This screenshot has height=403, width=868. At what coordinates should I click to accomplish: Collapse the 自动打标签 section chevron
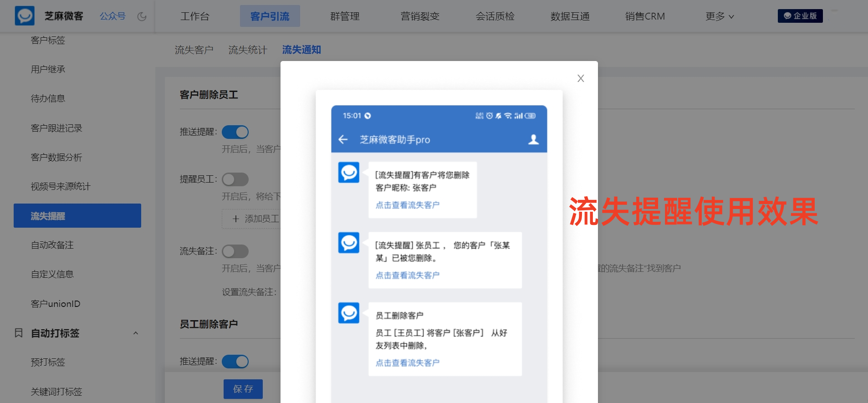tap(135, 333)
